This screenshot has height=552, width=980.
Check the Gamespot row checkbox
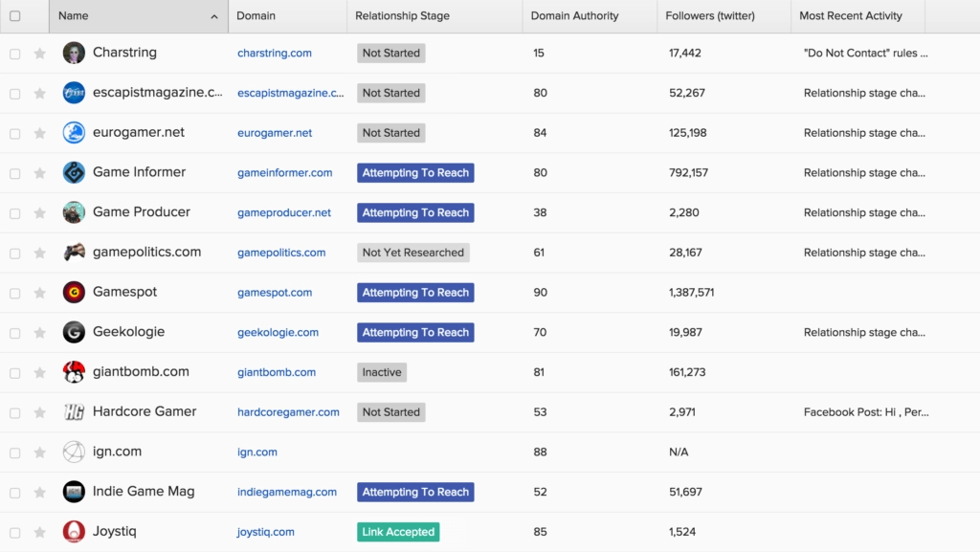14,292
